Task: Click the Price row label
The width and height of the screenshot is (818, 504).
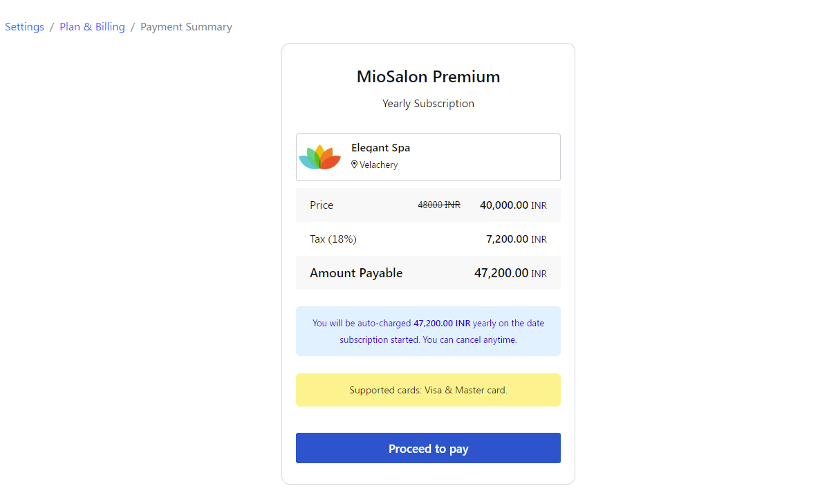Action: 322,205
